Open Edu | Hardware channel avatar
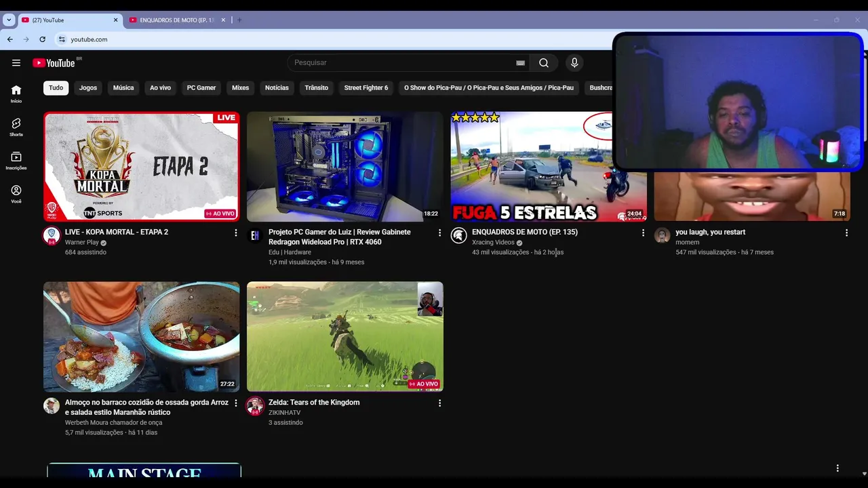Image resolution: width=868 pixels, height=488 pixels. click(x=255, y=235)
